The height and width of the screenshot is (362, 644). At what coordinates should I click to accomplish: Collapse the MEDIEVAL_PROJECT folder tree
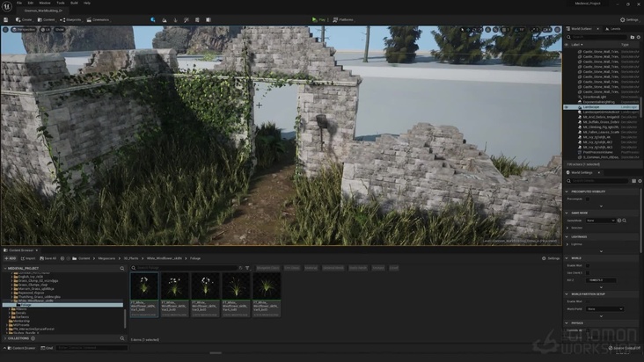coord(4,268)
